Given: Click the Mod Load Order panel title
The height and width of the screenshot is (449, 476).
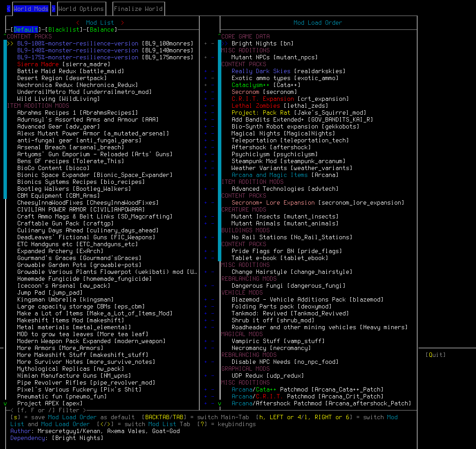Looking at the screenshot, I should (x=318, y=23).
